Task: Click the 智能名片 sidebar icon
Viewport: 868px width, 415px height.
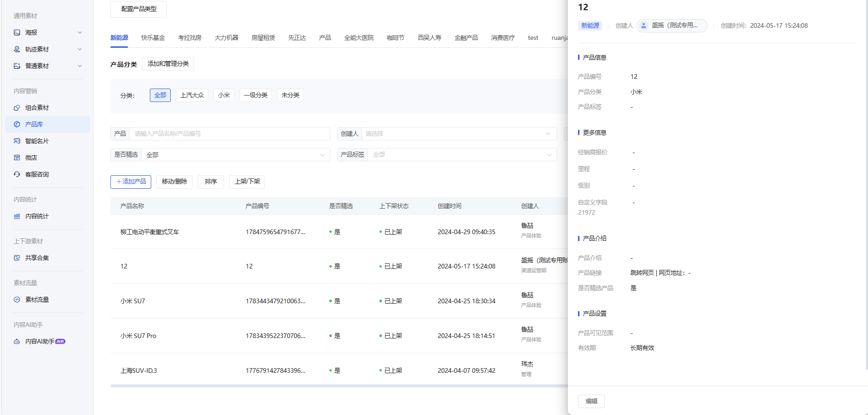Action: click(x=17, y=141)
